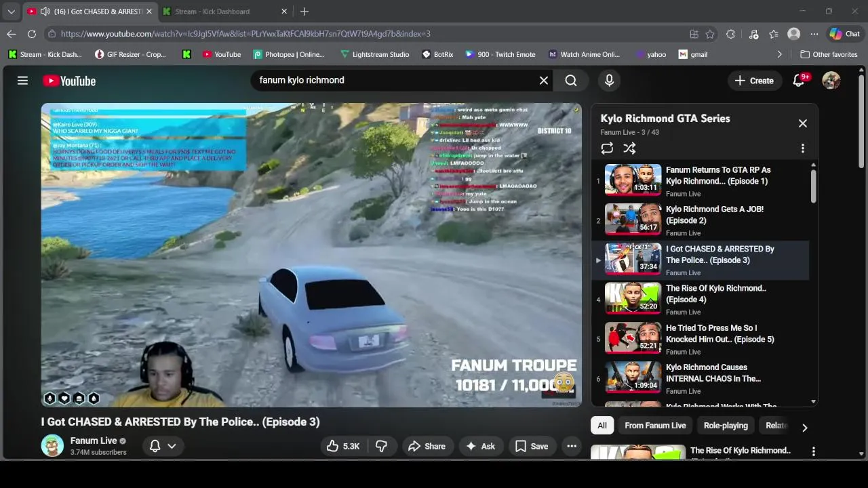Open Lightstream Studio bookmark

374,54
